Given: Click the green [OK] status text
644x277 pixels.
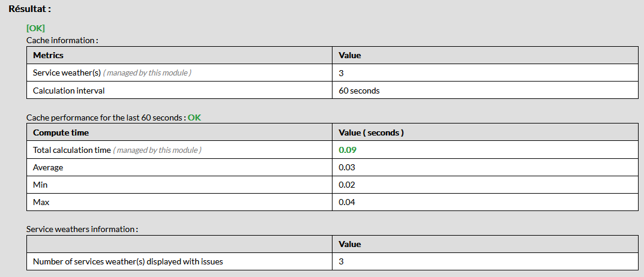Looking at the screenshot, I should click(35, 28).
